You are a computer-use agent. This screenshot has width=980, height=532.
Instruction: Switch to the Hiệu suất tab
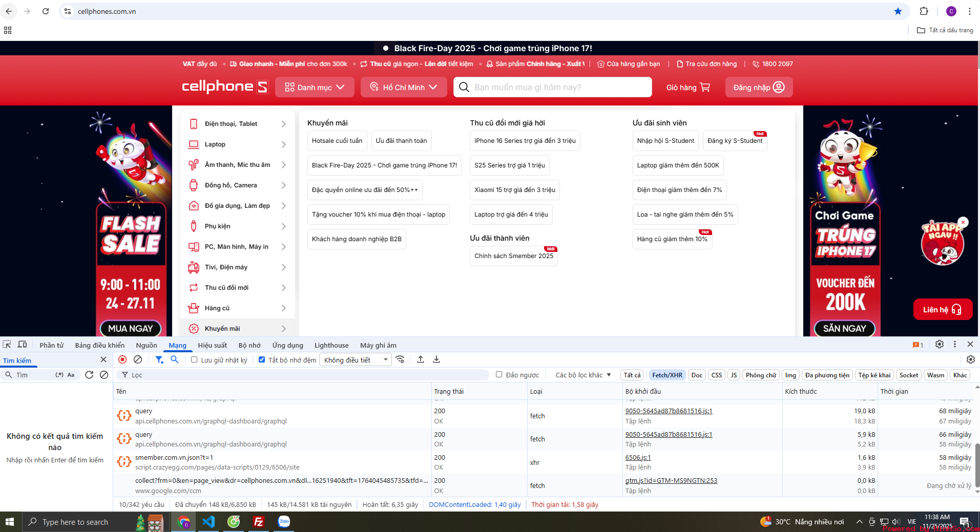(x=212, y=345)
